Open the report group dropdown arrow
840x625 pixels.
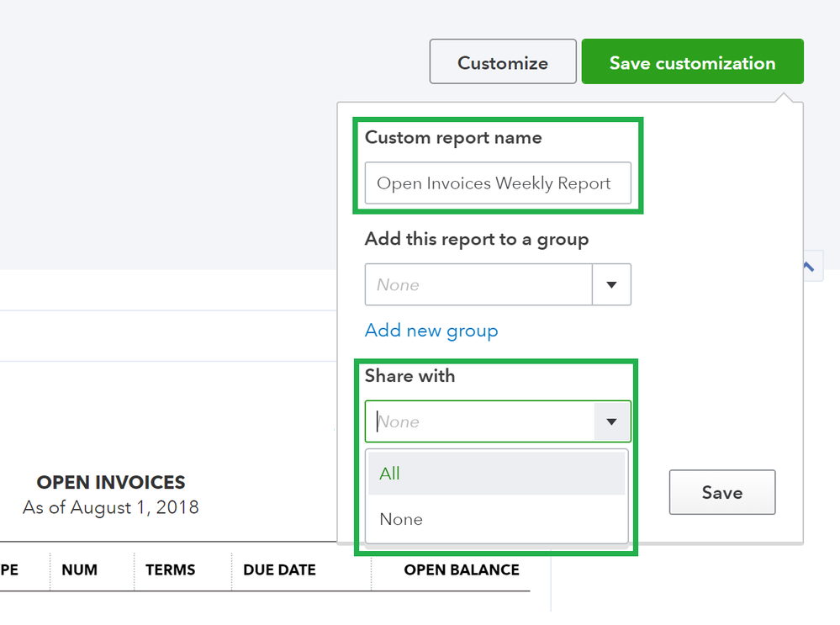(x=612, y=285)
